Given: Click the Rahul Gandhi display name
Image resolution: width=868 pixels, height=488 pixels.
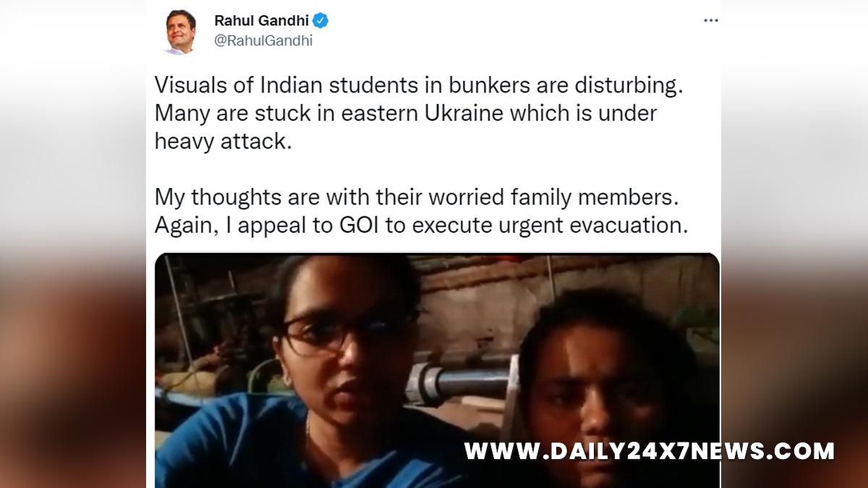Looking at the screenshot, I should pos(262,21).
